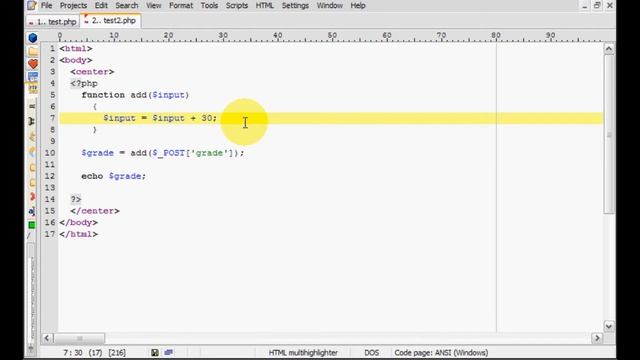Click the 'DOS' line-ending indicator
Image resolution: width=640 pixels, height=360 pixels.
(x=371, y=353)
